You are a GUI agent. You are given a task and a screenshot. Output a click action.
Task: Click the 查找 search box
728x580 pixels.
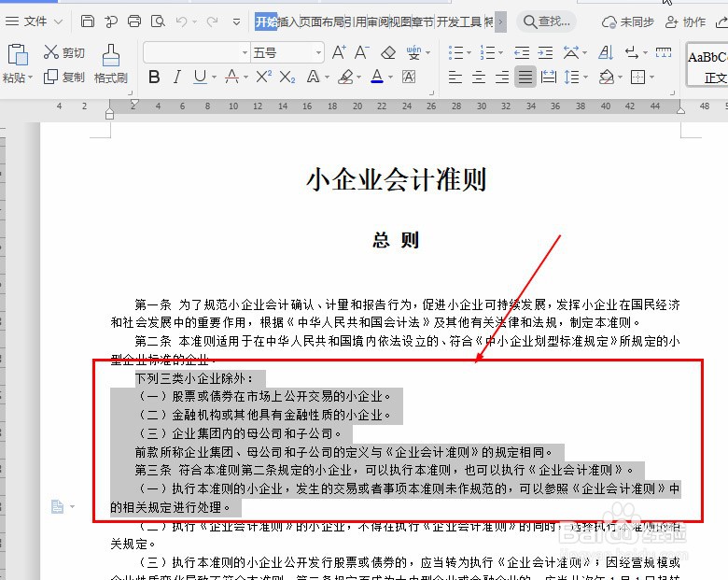point(547,21)
